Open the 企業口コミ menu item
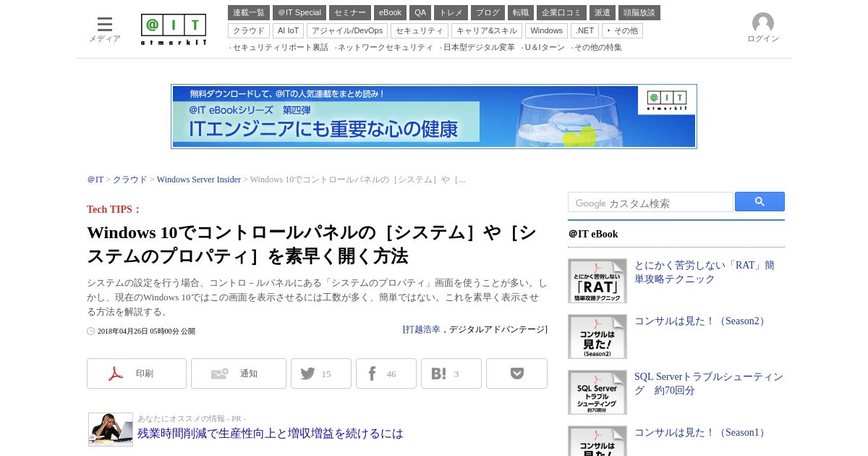 click(561, 13)
